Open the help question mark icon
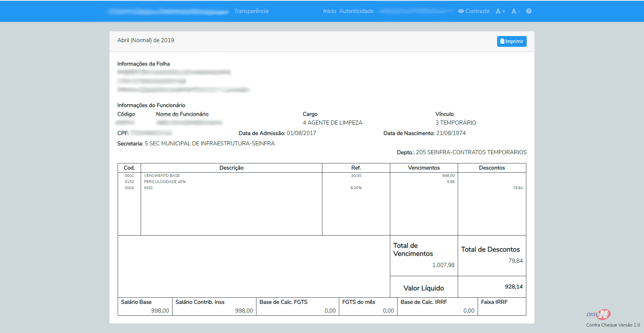Image resolution: width=644 pixels, height=333 pixels. (529, 11)
